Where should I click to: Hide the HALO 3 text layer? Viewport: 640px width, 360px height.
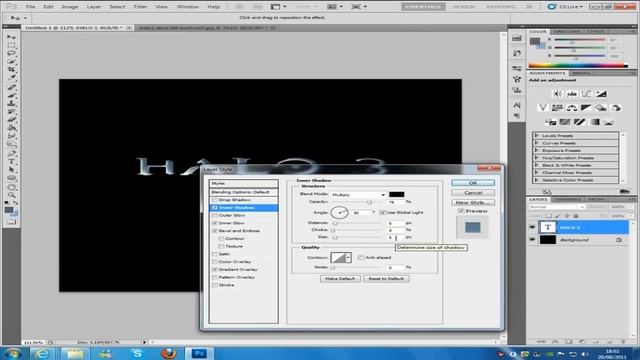click(532, 227)
